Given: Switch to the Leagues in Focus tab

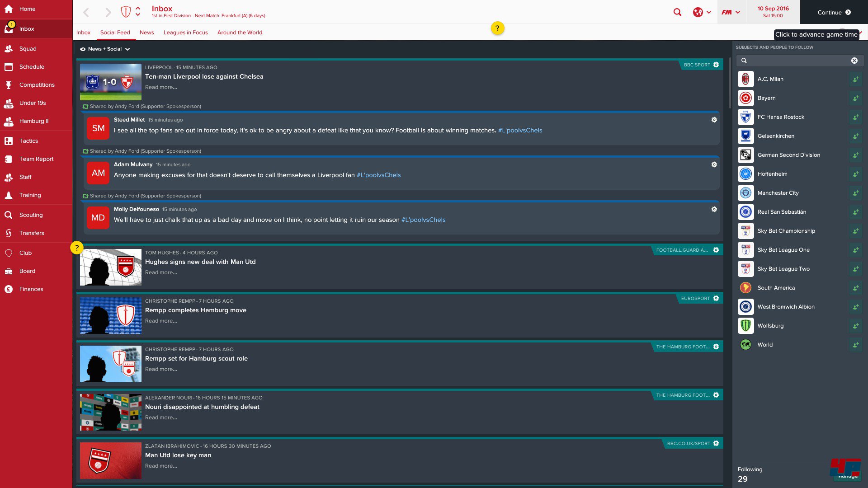Looking at the screenshot, I should coord(185,33).
